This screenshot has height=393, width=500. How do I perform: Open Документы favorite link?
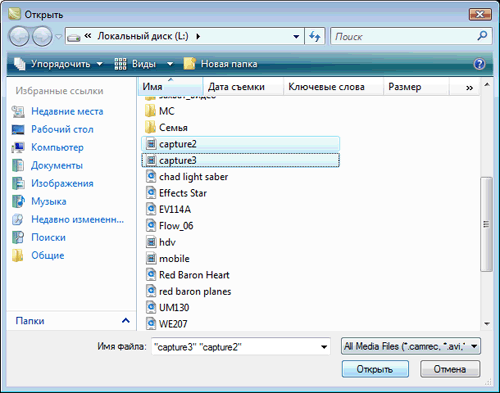(57, 165)
